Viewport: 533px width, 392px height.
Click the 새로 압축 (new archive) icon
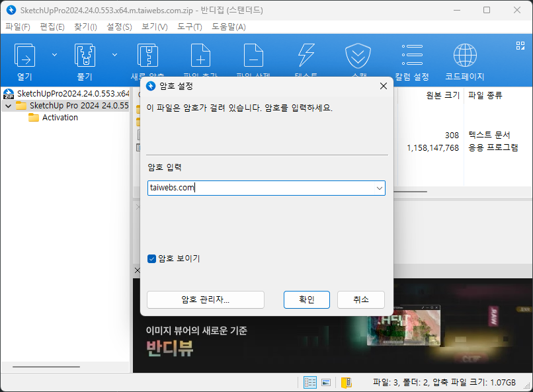[147, 56]
